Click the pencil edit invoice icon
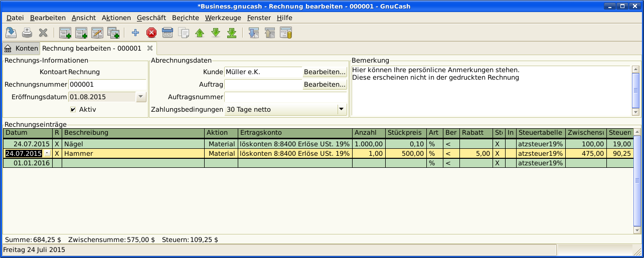This screenshot has height=258, width=644. tap(97, 33)
